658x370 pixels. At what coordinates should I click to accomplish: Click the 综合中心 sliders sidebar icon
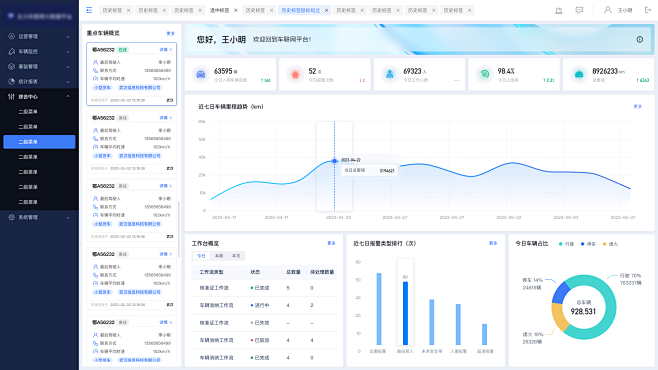11,96
